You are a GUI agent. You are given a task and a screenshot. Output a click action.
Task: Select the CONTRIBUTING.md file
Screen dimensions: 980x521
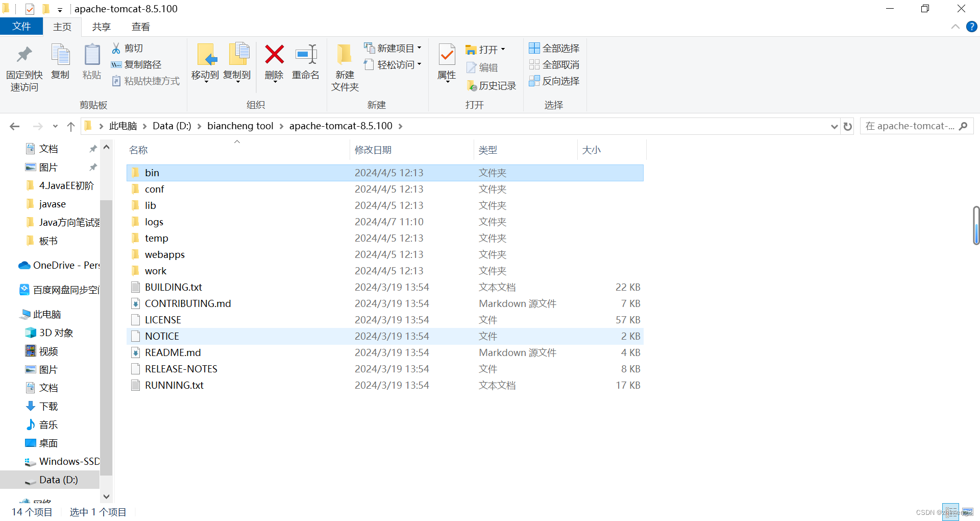(385, 303)
